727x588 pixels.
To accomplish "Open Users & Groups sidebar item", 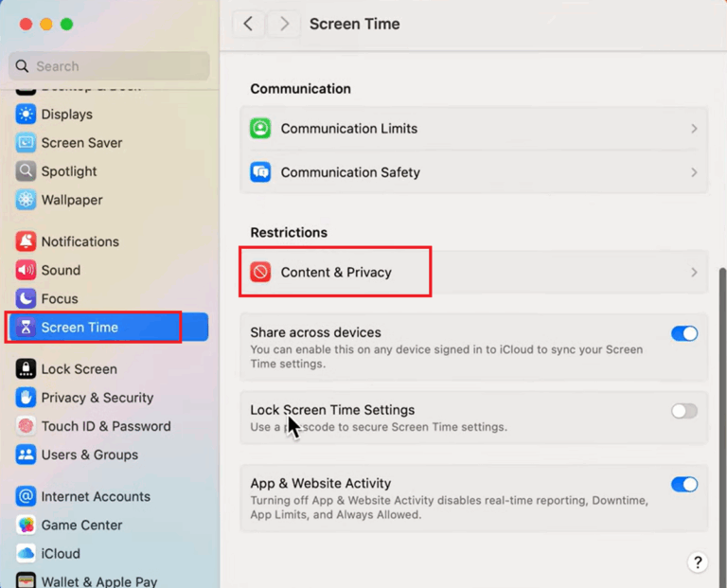I will 89,454.
